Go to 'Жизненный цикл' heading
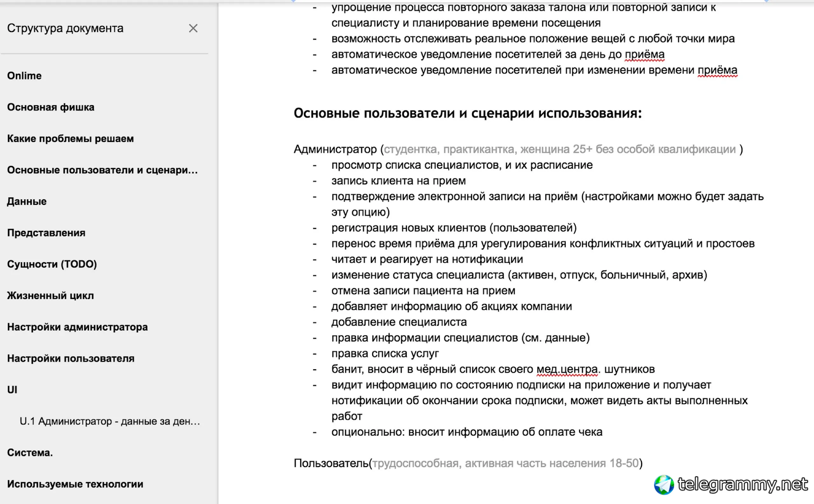Screen dimensions: 814x504 [50, 296]
